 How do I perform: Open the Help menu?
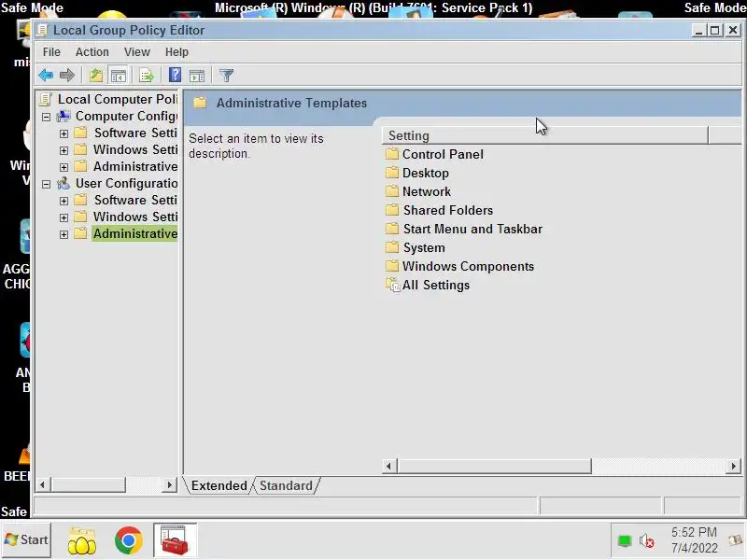click(176, 52)
